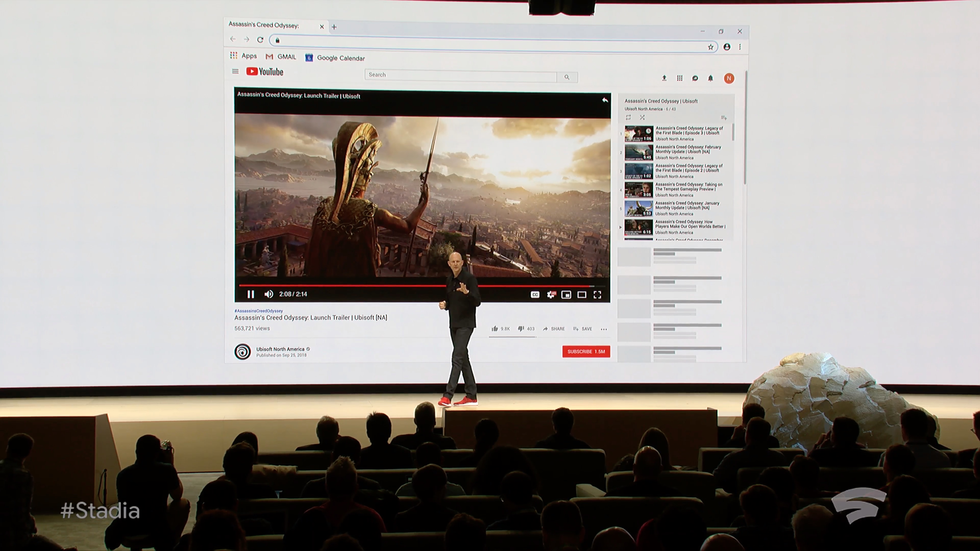Open Google Calendar bookmark

[335, 58]
